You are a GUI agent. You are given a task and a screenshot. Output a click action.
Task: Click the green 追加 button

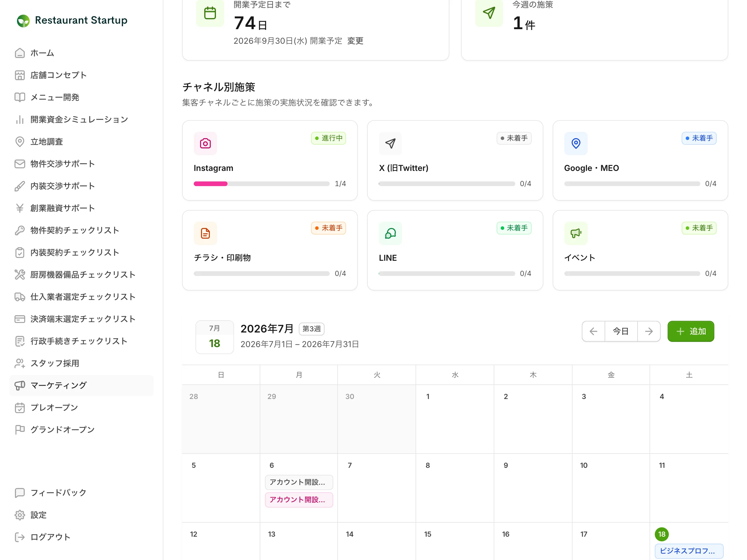point(691,331)
